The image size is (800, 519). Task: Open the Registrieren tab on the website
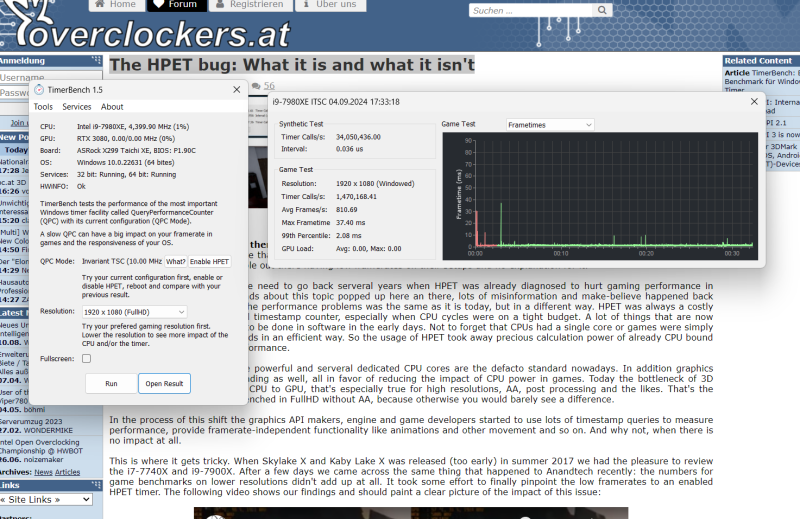coord(251,5)
